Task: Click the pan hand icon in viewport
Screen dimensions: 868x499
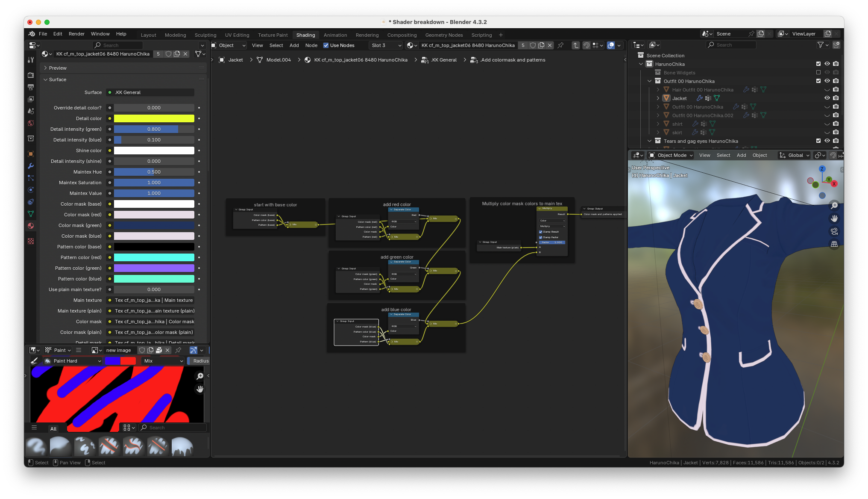Action: [834, 218]
